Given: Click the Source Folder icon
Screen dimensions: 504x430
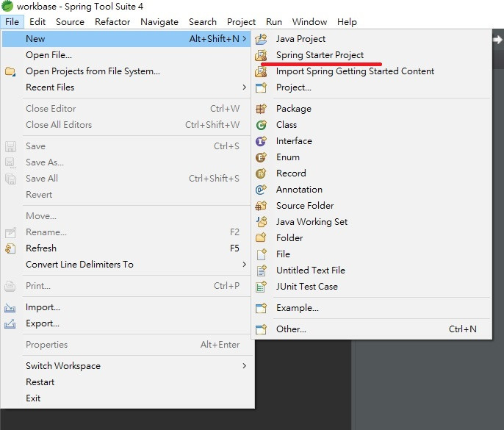Looking at the screenshot, I should [261, 206].
